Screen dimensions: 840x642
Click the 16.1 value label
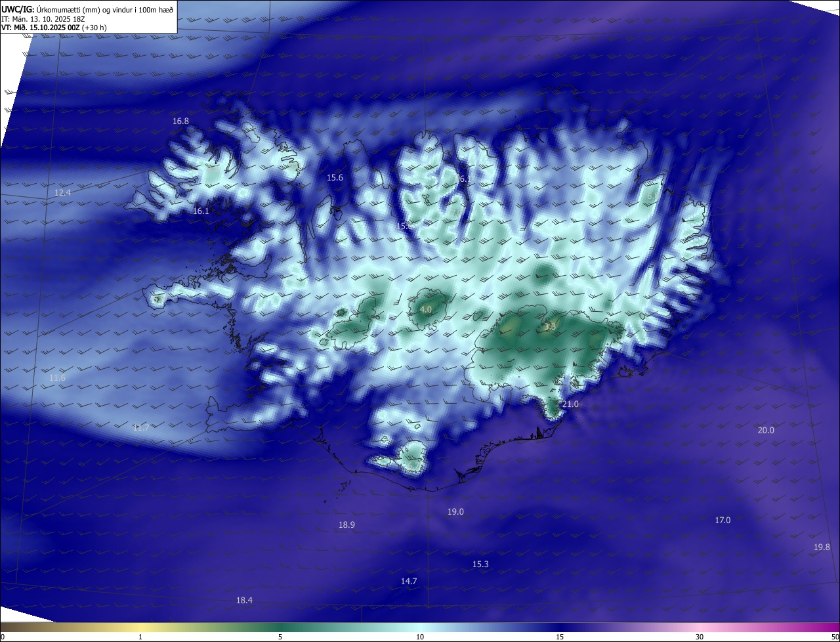201,211
